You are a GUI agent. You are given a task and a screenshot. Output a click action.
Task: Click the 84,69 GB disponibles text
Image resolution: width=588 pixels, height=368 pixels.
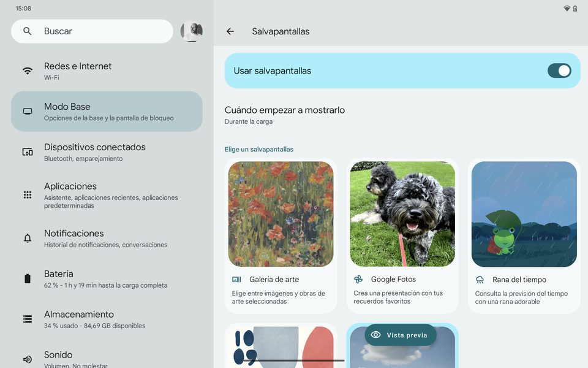(x=115, y=326)
